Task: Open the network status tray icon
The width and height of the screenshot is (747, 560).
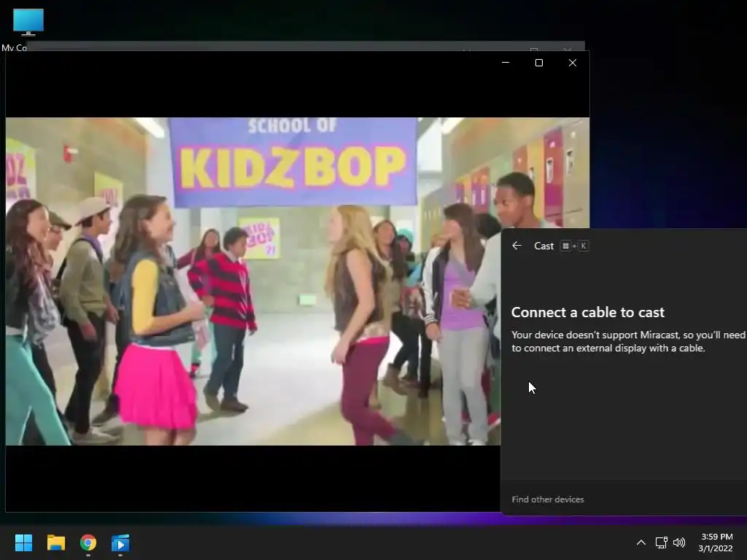Action: pos(661,542)
